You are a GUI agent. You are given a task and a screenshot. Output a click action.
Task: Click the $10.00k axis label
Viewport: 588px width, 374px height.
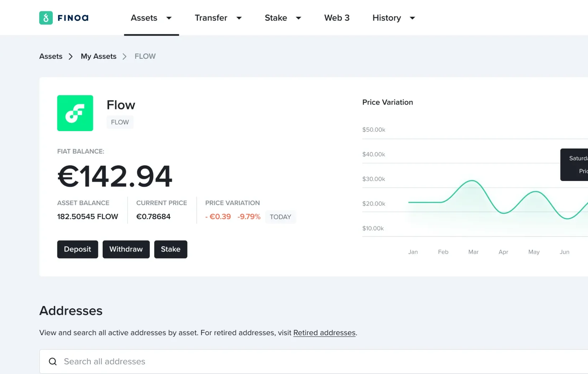(x=373, y=228)
